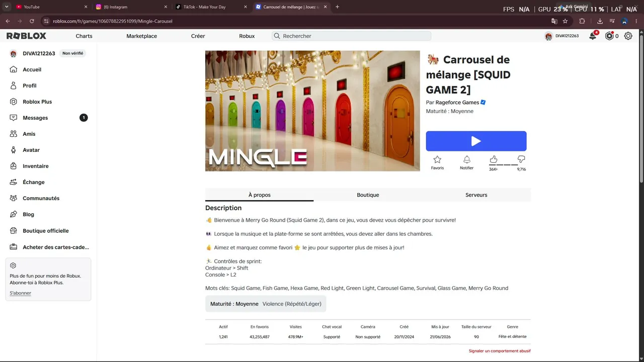Click the Inventaire icon in sidebar
This screenshot has width=644, height=362.
[14, 166]
